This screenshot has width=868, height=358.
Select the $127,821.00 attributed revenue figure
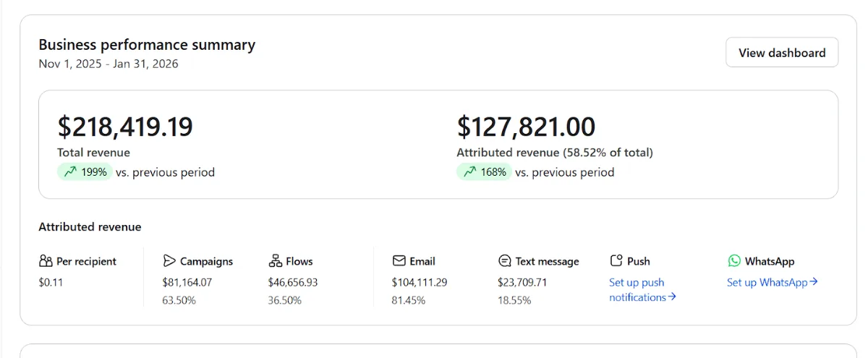click(526, 127)
